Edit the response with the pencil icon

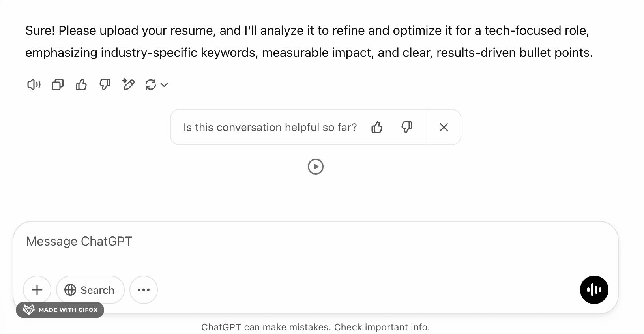coord(128,84)
